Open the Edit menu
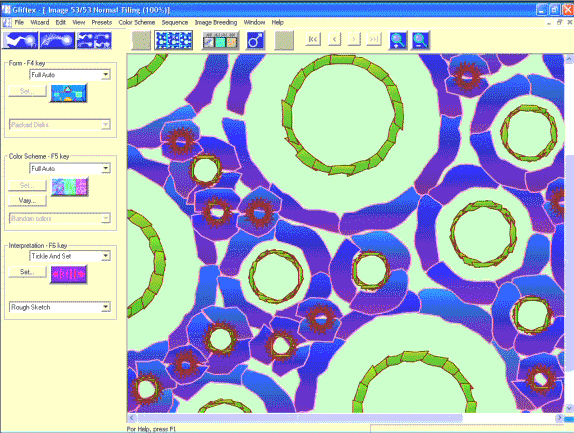Image resolution: width=574 pixels, height=433 pixels. (61, 22)
